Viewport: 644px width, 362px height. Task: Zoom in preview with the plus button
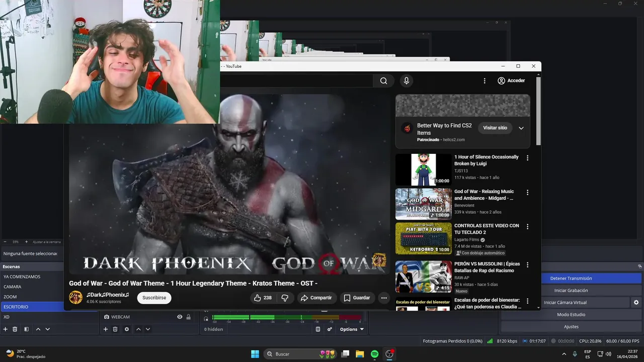27,242
